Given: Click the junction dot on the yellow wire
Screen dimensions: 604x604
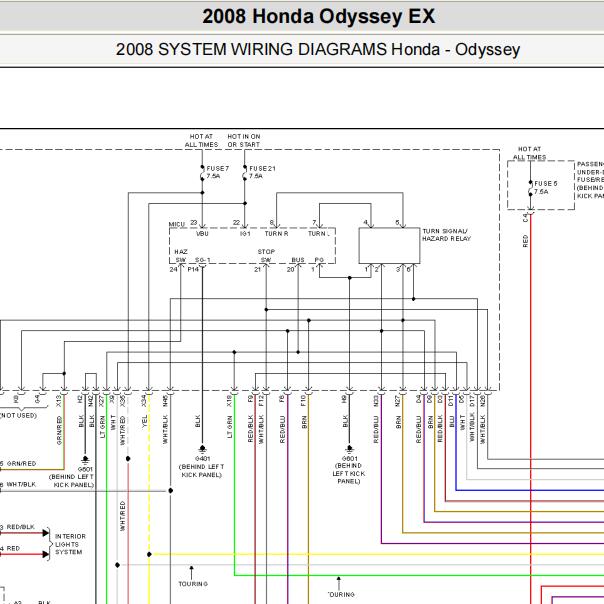Looking at the screenshot, I should (x=149, y=554).
